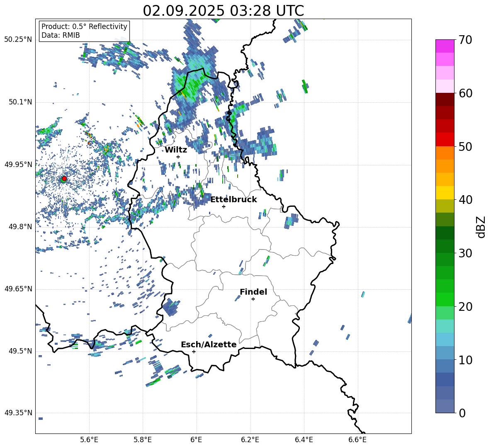Viewport: 491px width, 448px height.
Task: Click the 60 tick on colorbar
Action: tap(465, 93)
